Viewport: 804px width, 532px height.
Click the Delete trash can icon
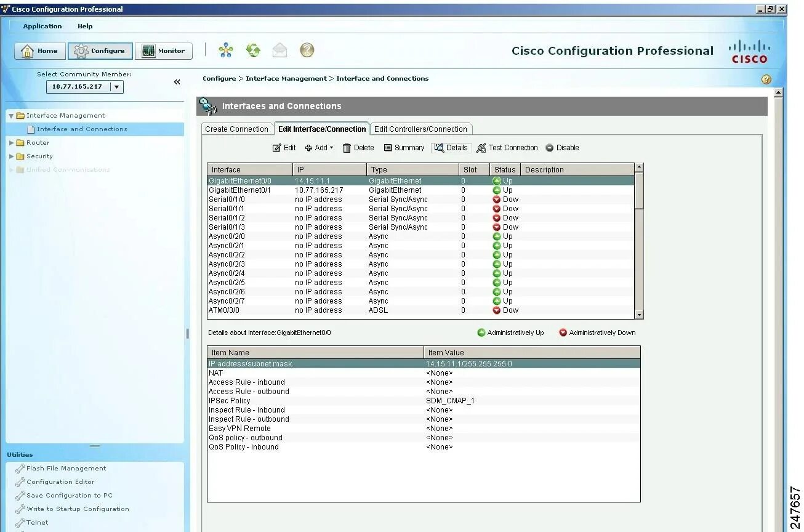tap(347, 148)
